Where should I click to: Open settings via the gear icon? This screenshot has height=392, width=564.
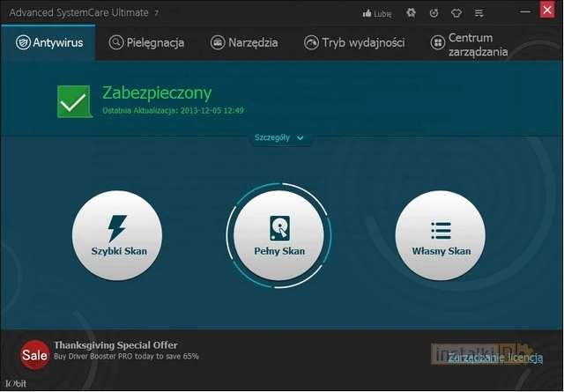(411, 13)
